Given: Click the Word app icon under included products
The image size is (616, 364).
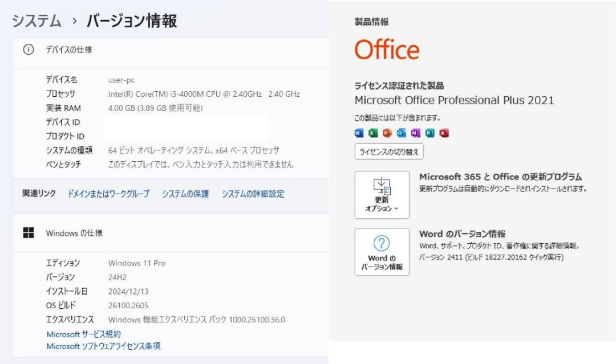Looking at the screenshot, I should point(359,133).
